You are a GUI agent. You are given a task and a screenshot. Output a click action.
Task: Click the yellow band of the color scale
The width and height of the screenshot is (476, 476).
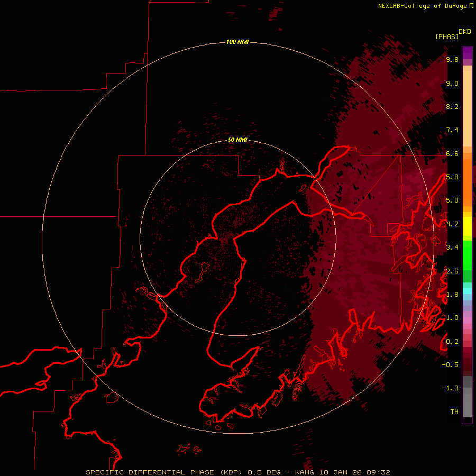(x=467, y=226)
